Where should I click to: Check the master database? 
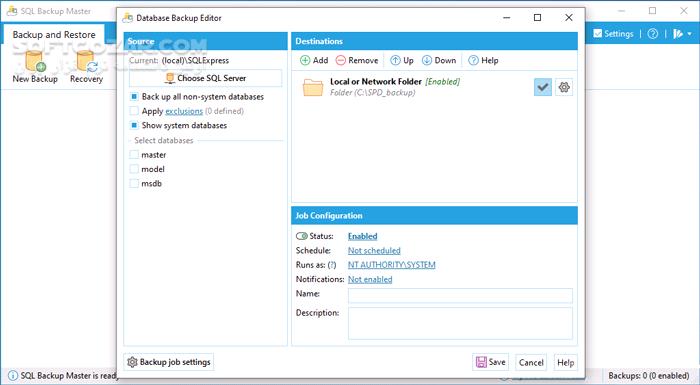134,155
